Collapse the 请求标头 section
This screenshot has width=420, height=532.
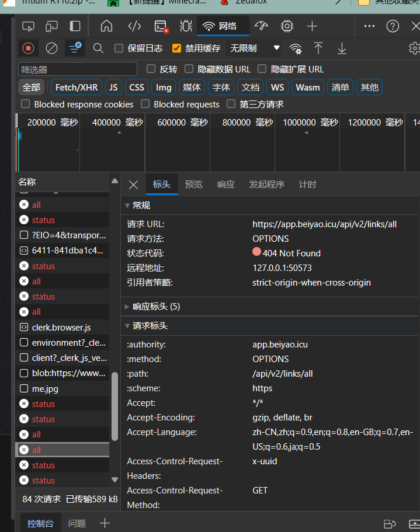coord(127,326)
